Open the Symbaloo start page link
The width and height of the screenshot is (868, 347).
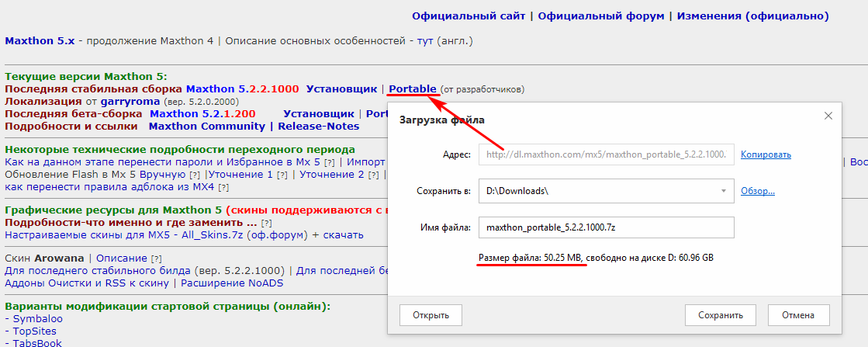pos(38,319)
